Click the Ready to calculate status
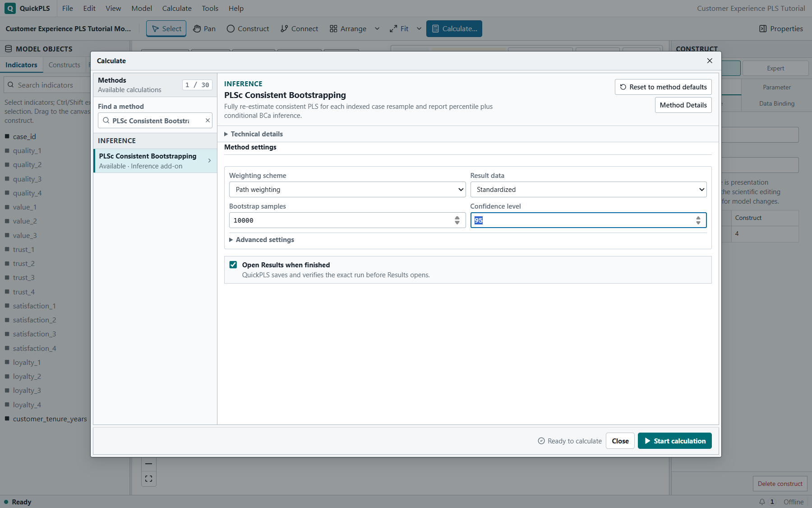812x508 pixels. pos(570,441)
